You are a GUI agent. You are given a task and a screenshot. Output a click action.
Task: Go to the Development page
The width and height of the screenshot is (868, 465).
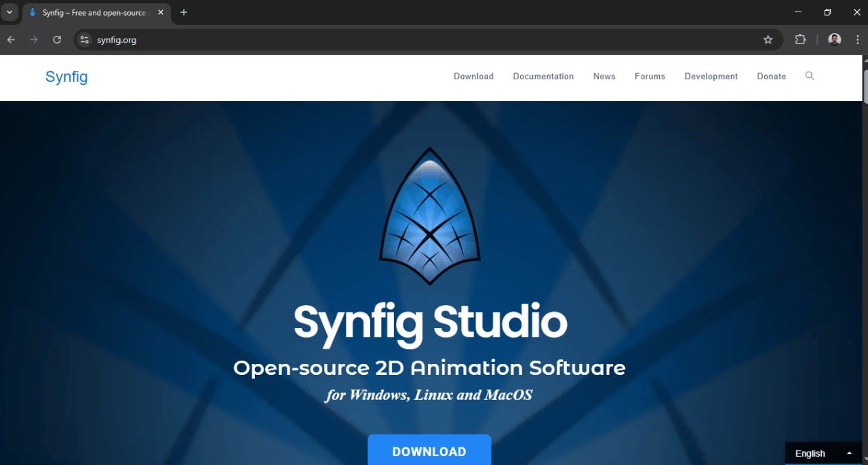pos(711,76)
